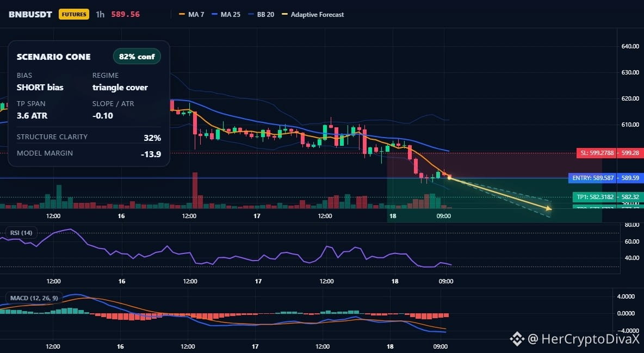This screenshot has width=644, height=353.
Task: Click the 3.6 ATR TP span value
Action: pyautogui.click(x=32, y=115)
